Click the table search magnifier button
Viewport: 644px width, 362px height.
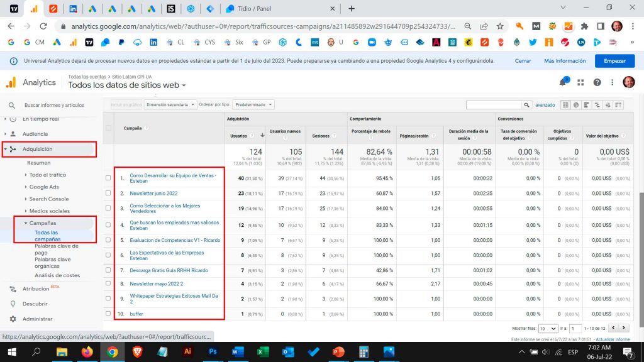[526, 105]
